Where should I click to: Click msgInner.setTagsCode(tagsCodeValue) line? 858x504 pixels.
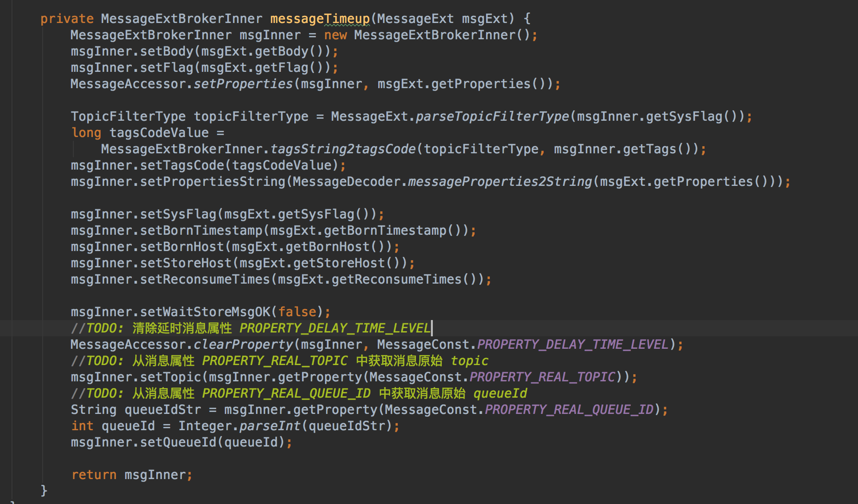pyautogui.click(x=208, y=165)
